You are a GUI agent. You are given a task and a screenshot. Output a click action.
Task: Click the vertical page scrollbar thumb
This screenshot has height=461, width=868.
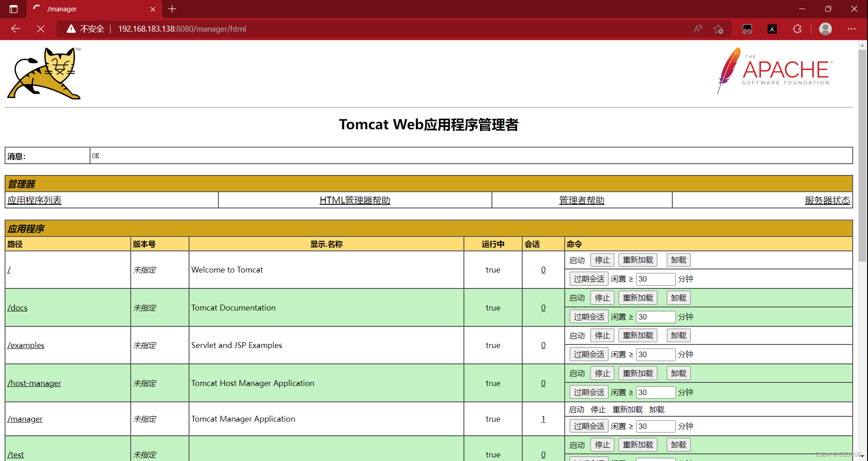[863, 156]
